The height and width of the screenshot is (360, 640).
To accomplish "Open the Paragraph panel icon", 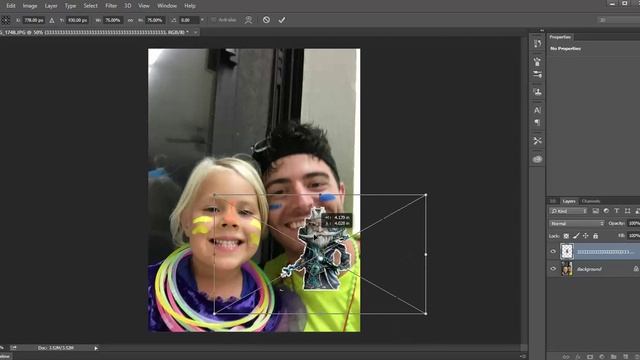I will pyautogui.click(x=537, y=122).
